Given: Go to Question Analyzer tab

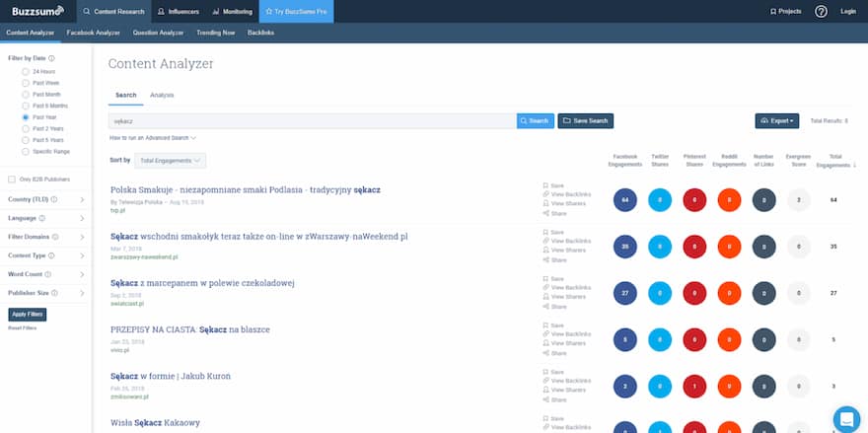Looking at the screenshot, I should pos(158,33).
